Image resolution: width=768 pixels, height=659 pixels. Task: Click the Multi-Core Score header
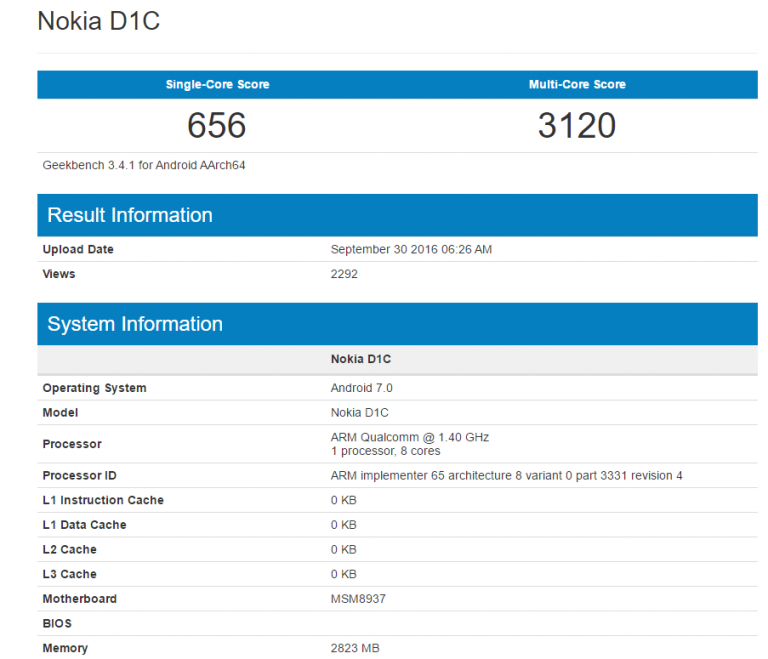577,85
